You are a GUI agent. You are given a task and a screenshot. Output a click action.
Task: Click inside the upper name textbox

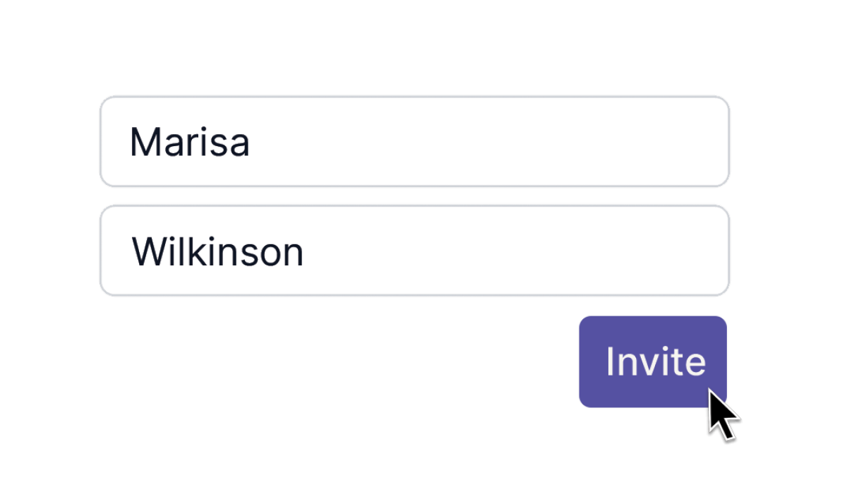(x=414, y=142)
